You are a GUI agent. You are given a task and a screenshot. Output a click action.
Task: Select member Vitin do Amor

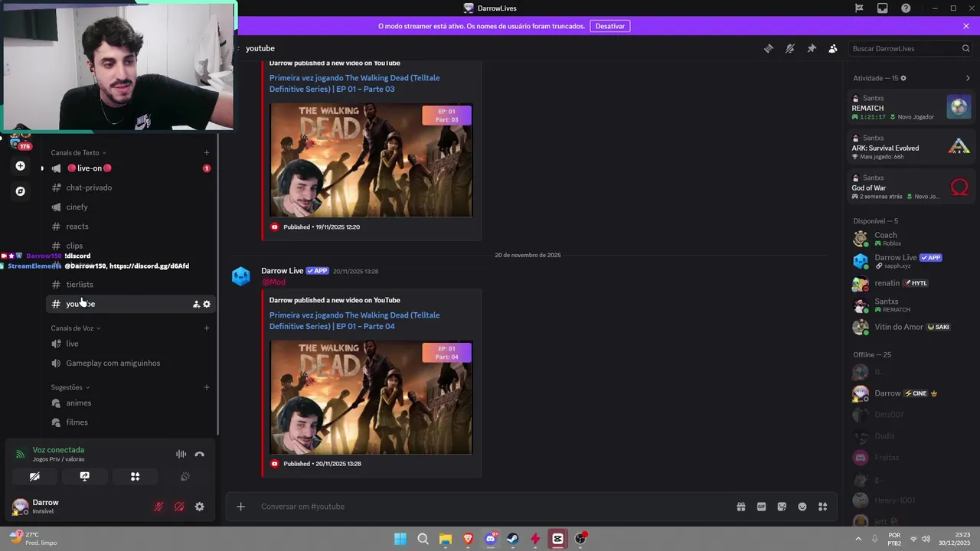point(910,327)
